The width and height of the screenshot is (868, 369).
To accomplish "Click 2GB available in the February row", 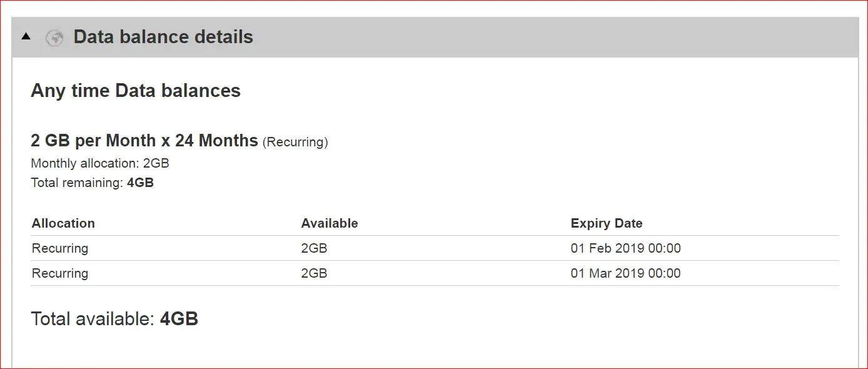I will tap(314, 248).
